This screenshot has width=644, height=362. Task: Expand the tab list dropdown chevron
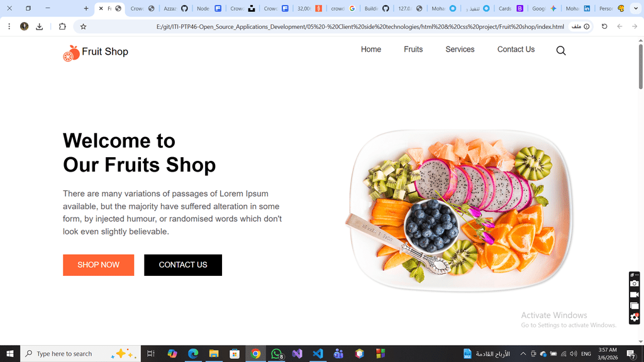(x=636, y=8)
